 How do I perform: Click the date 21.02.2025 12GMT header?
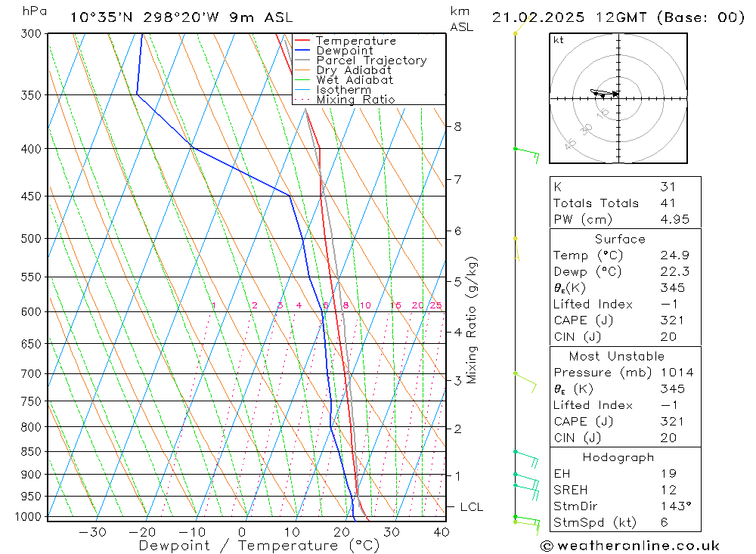pyautogui.click(x=618, y=17)
